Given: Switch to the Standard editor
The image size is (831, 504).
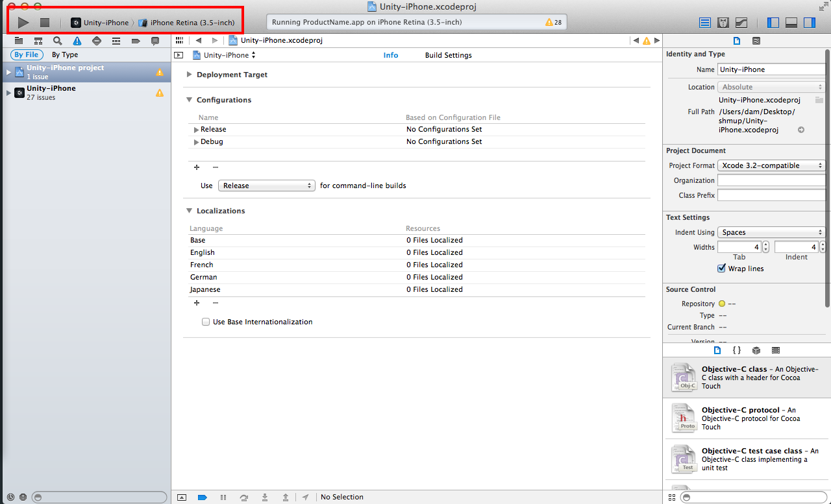Looking at the screenshot, I should (705, 23).
